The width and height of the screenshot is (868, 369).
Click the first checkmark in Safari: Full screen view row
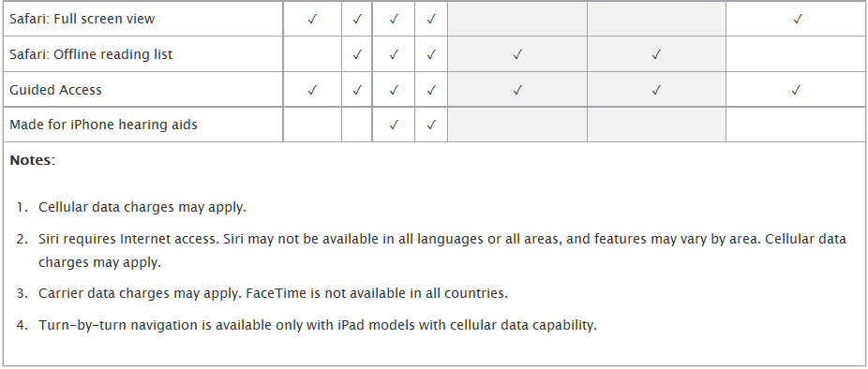[312, 19]
